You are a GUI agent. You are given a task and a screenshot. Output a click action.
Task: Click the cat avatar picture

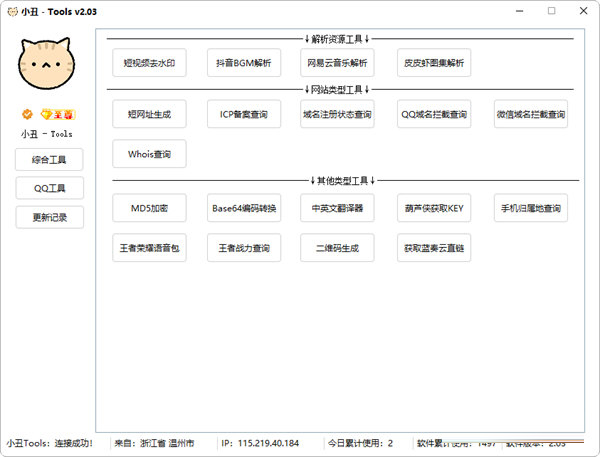(46, 63)
